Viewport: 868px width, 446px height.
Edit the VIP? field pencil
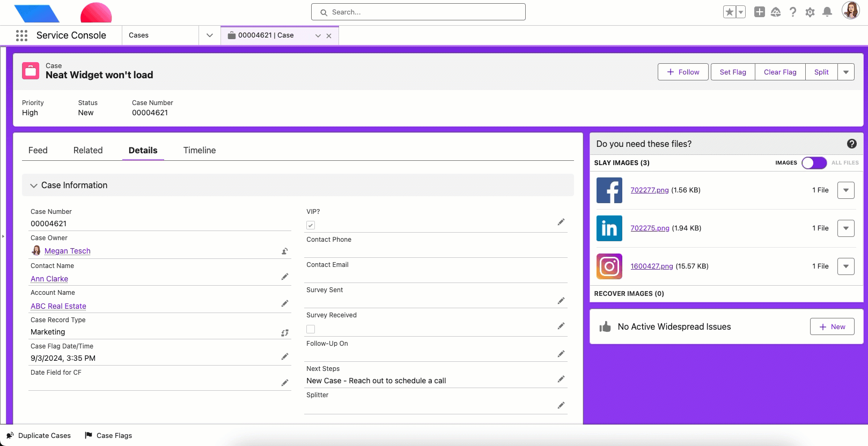pos(561,222)
